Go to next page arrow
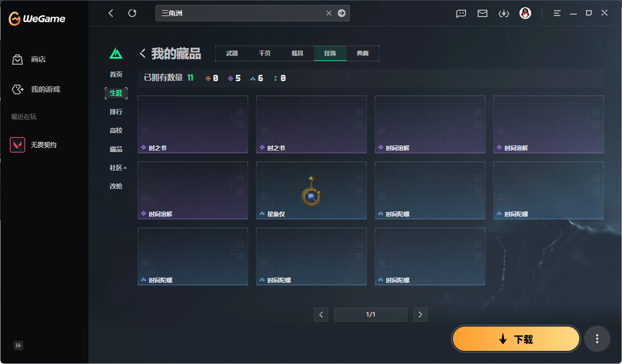The width and height of the screenshot is (622, 364). point(420,314)
